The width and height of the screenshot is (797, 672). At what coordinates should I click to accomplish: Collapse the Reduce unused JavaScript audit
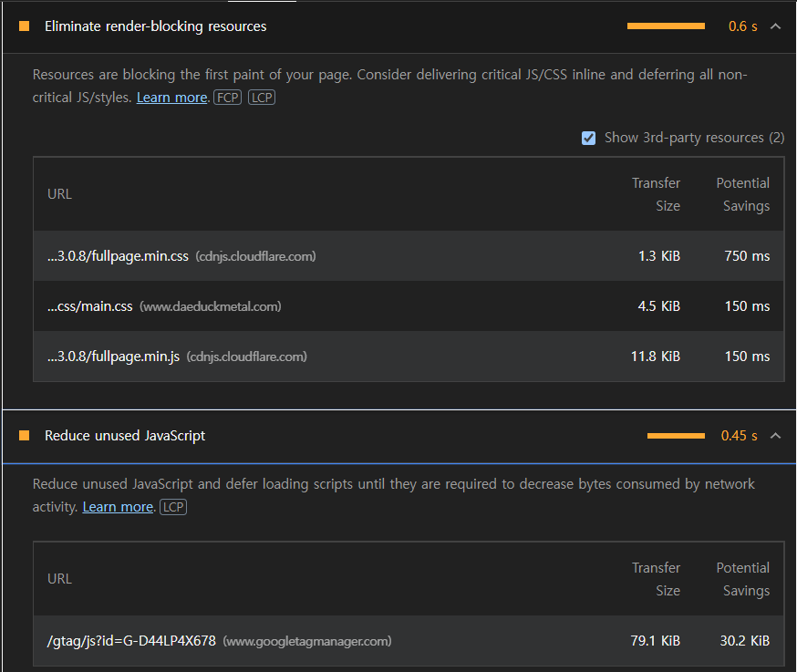click(x=775, y=436)
